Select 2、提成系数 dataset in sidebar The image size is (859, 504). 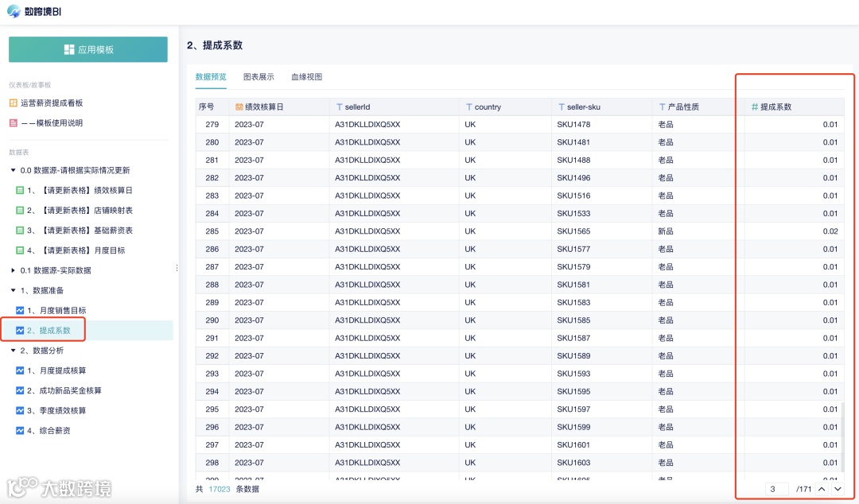point(49,331)
